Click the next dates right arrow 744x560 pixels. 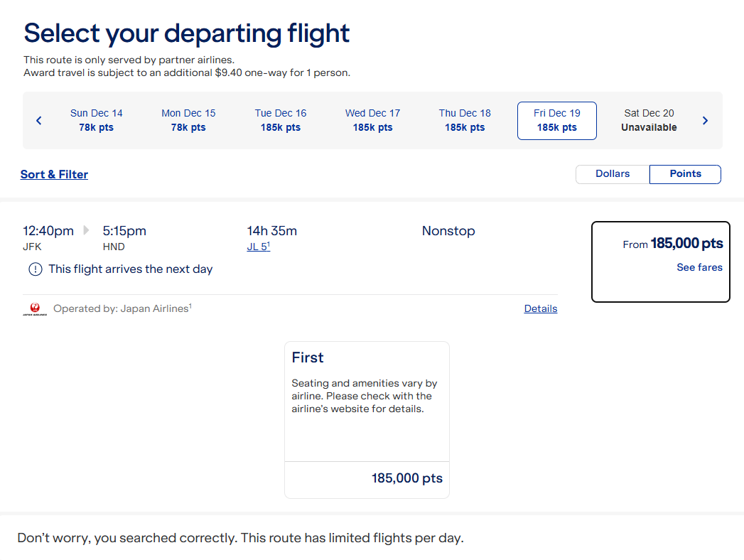pos(705,121)
